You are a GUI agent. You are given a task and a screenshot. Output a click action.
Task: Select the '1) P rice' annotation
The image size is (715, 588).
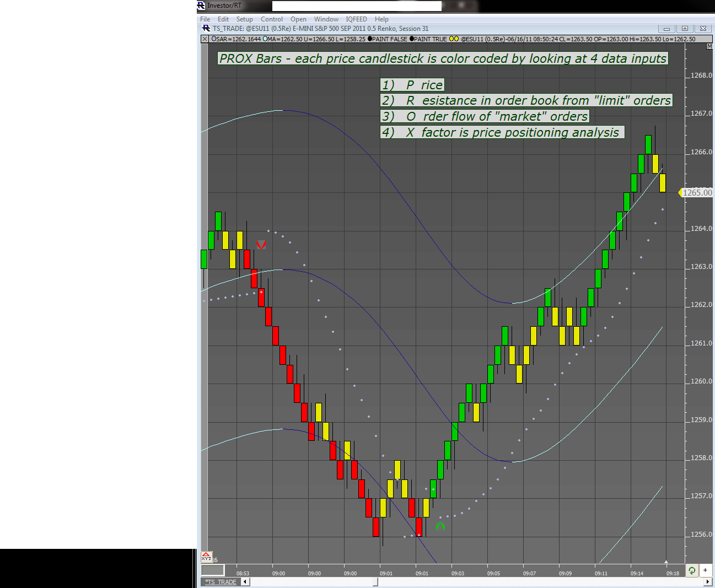point(413,85)
